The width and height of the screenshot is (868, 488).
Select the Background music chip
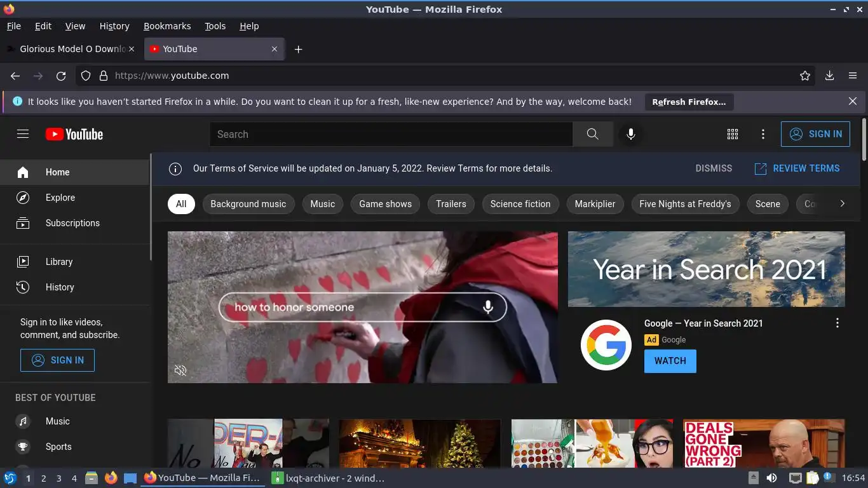coord(248,204)
